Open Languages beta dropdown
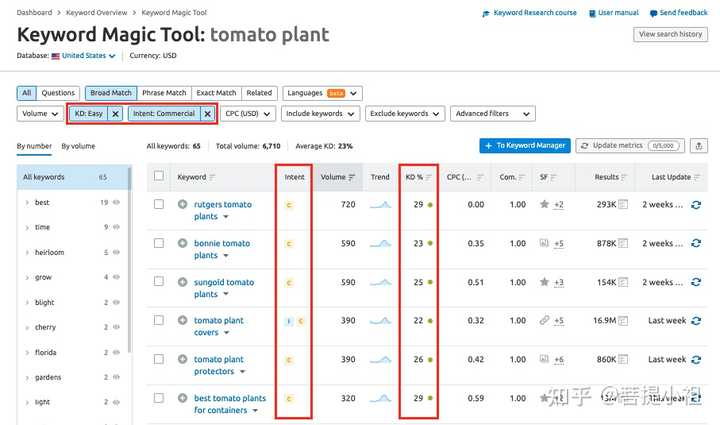 tap(322, 93)
